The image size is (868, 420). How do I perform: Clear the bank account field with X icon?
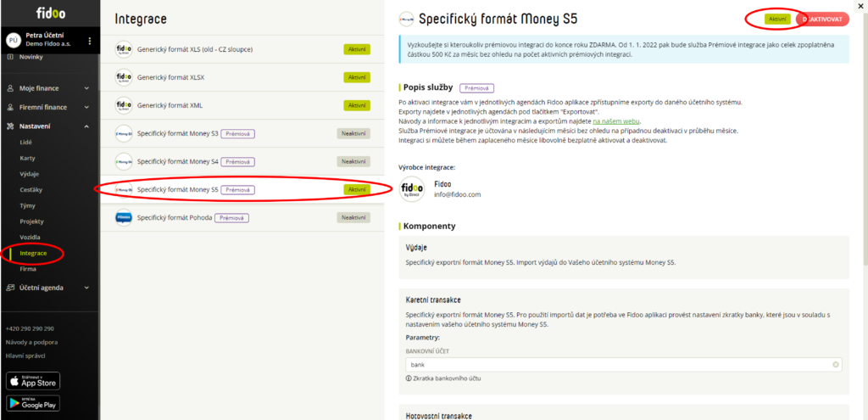(836, 365)
